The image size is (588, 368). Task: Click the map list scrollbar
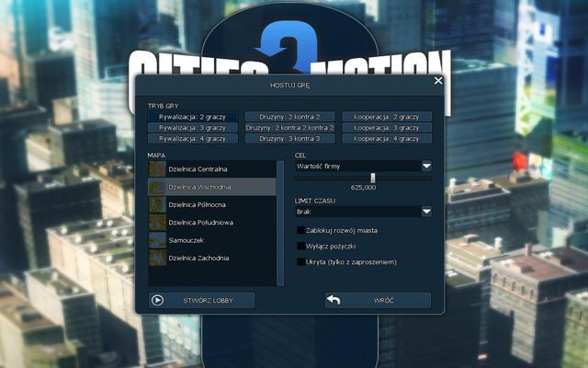tap(280, 223)
